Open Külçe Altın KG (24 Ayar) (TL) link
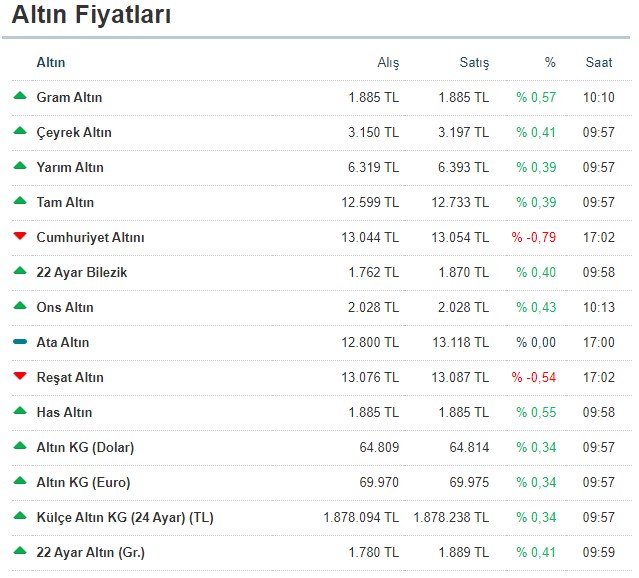This screenshot has width=639, height=578. pos(125,517)
